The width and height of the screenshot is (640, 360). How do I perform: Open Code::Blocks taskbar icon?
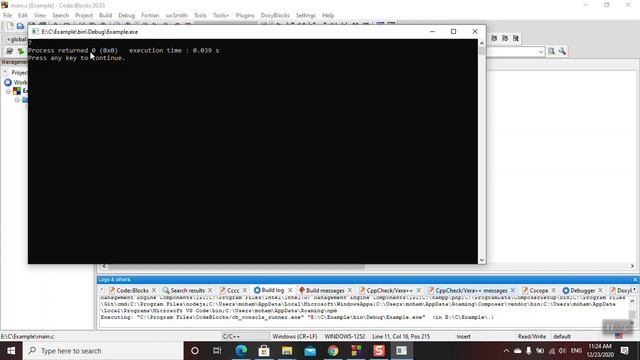pyautogui.click(x=356, y=351)
